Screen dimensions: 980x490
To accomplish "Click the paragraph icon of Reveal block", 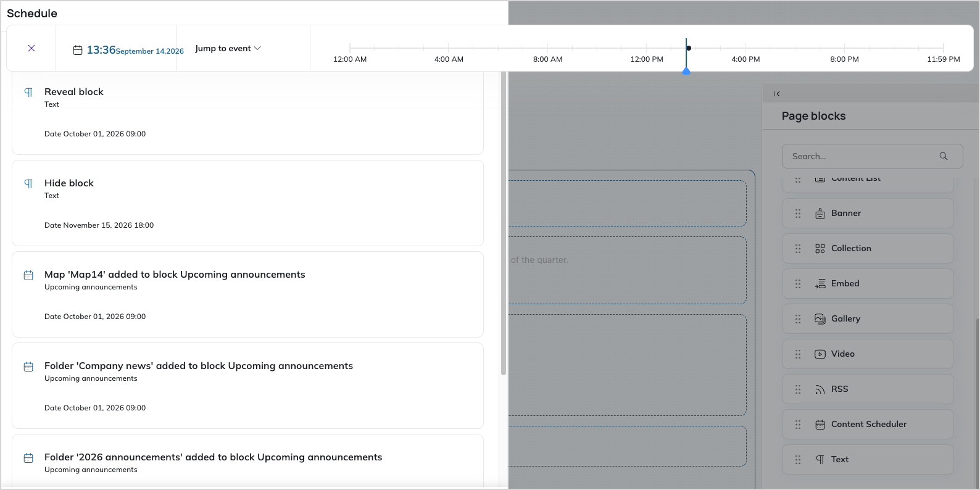I will (x=28, y=92).
